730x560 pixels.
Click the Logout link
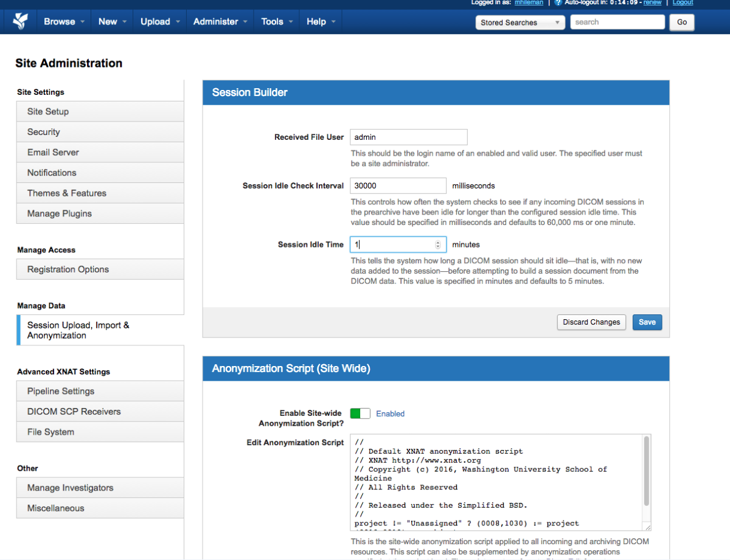coord(683,2)
